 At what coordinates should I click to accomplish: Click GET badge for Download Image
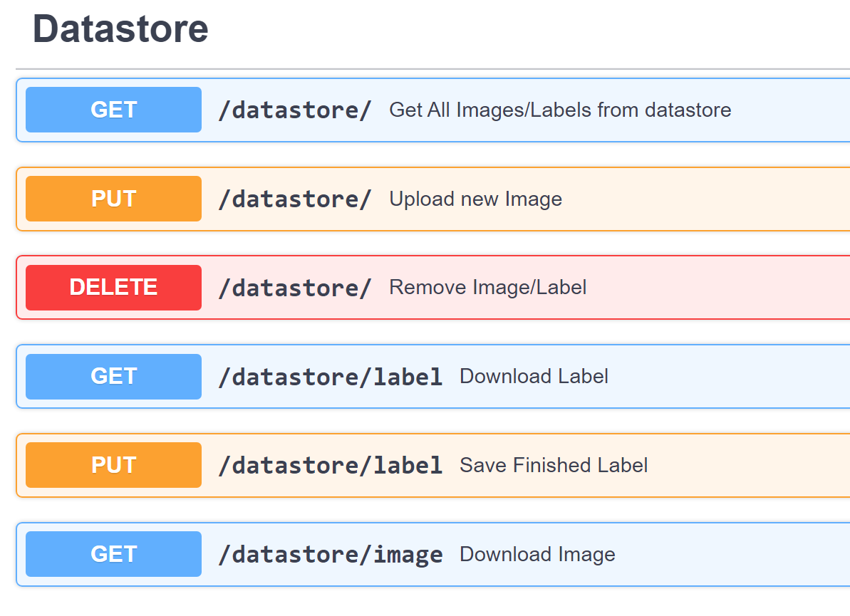[113, 554]
